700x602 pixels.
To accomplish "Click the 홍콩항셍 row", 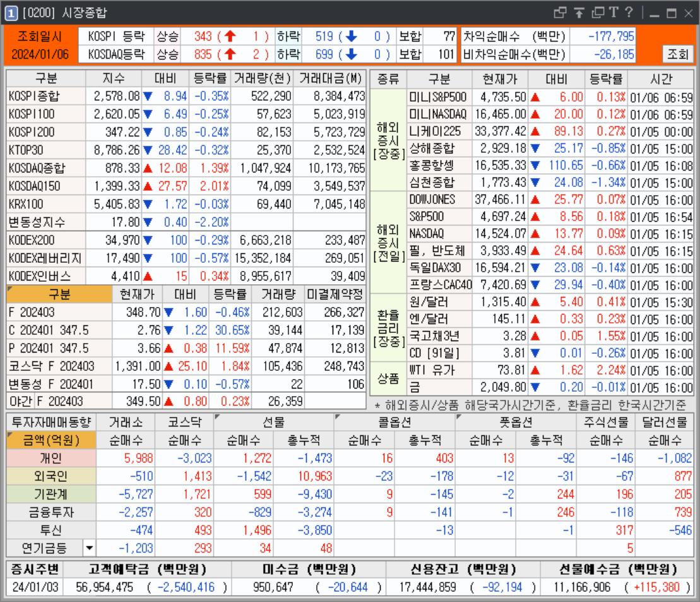I will (550, 166).
